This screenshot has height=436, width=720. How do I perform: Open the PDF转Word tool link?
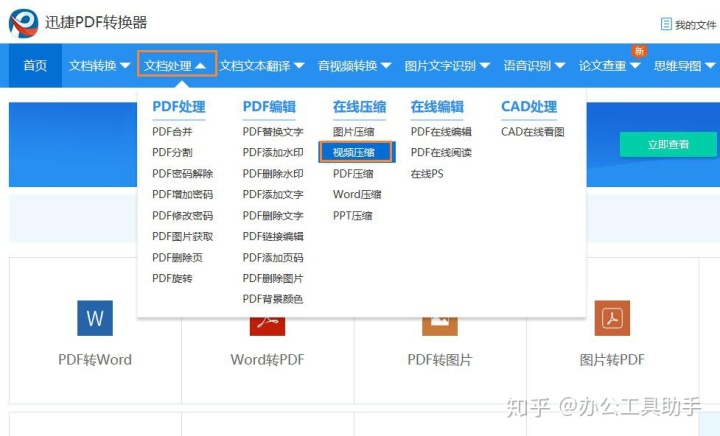tap(95, 359)
